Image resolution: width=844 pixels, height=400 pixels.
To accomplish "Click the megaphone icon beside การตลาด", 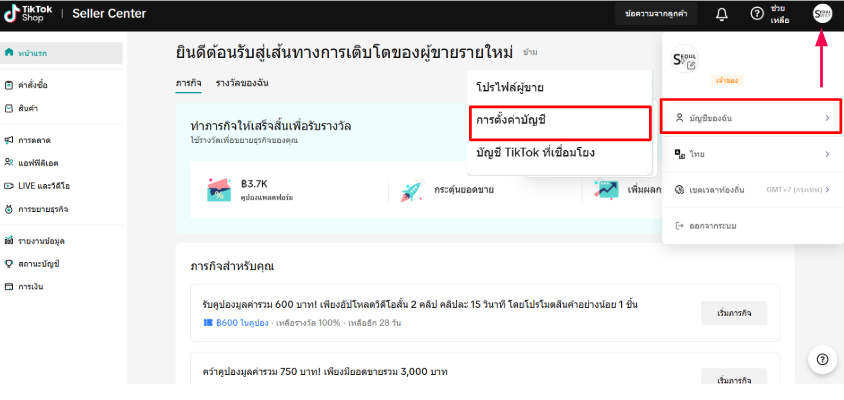I will pyautogui.click(x=9, y=140).
